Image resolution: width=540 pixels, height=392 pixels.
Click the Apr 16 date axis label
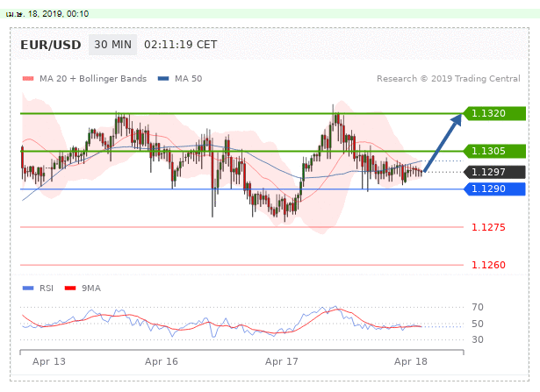point(161,361)
